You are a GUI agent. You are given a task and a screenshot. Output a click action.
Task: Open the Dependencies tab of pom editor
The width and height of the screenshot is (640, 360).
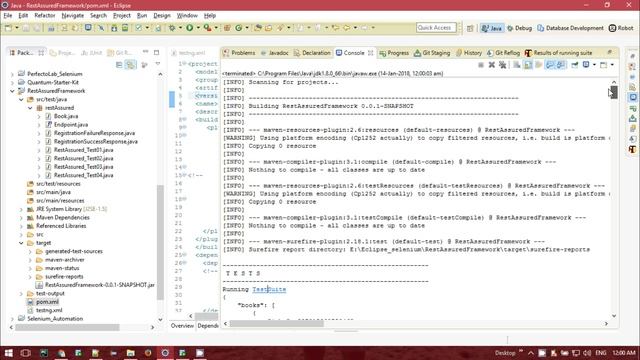[x=208, y=326]
